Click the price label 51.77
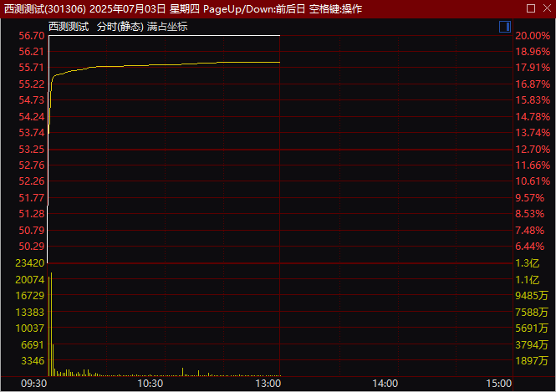This screenshot has height=392, width=556. [32, 198]
